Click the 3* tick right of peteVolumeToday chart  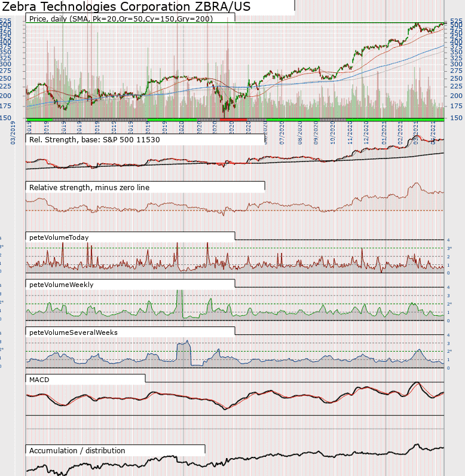[x=449, y=248]
